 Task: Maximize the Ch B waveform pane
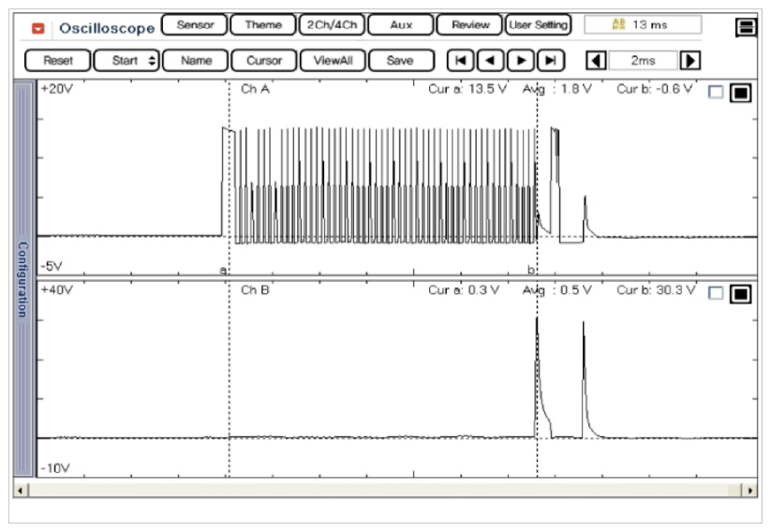pyautogui.click(x=740, y=294)
